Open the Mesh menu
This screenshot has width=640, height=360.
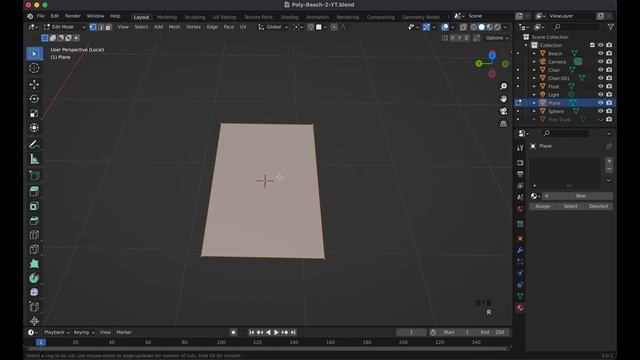tap(174, 27)
